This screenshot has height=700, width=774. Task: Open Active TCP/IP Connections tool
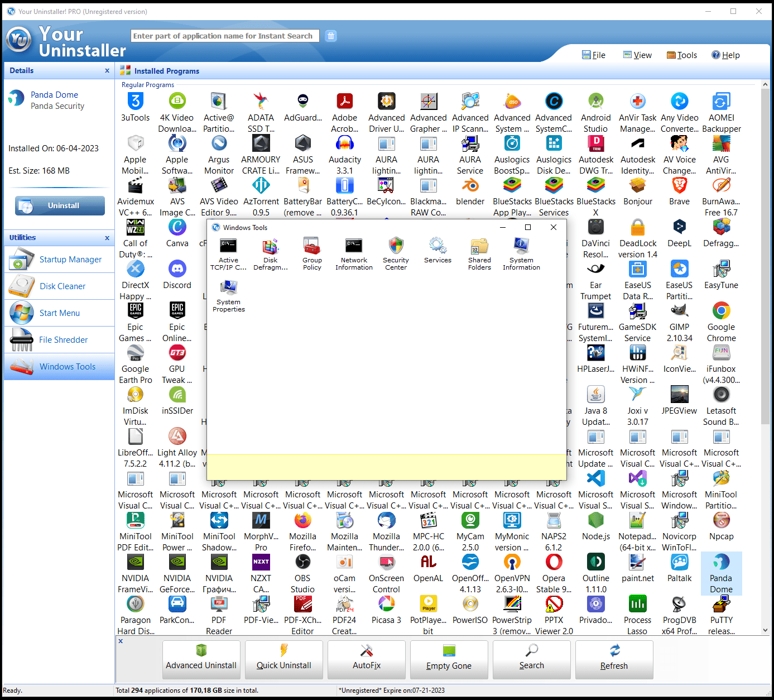click(228, 254)
